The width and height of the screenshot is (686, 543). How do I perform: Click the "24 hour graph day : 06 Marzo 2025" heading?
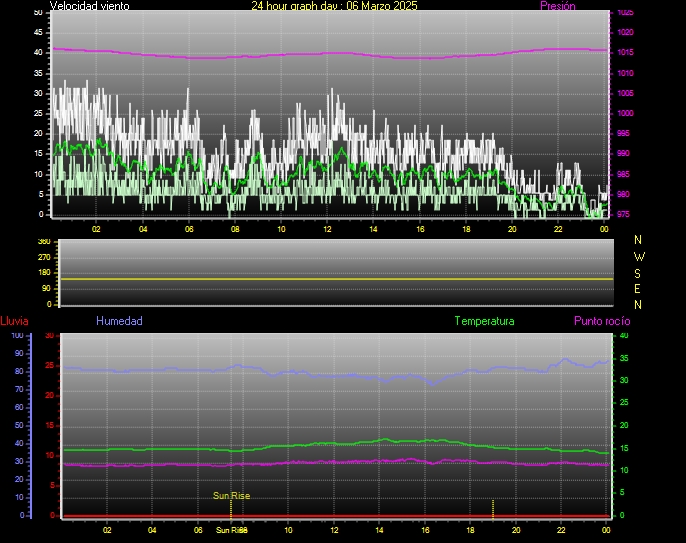[x=334, y=6]
